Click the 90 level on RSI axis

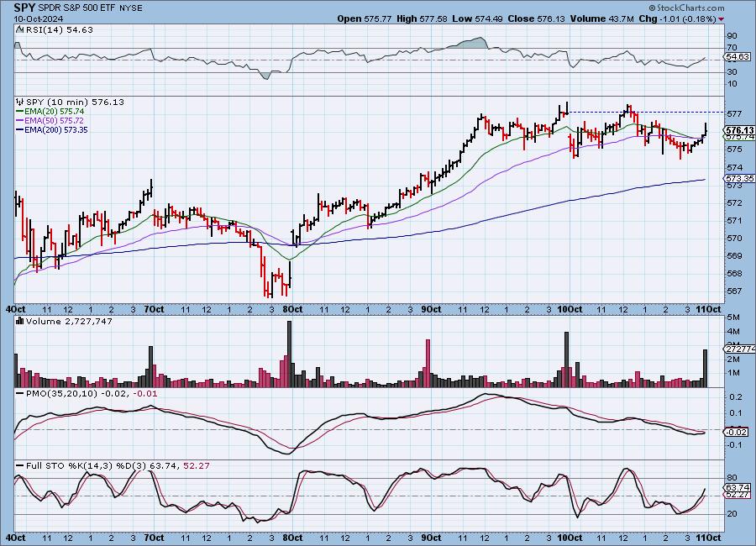point(732,35)
